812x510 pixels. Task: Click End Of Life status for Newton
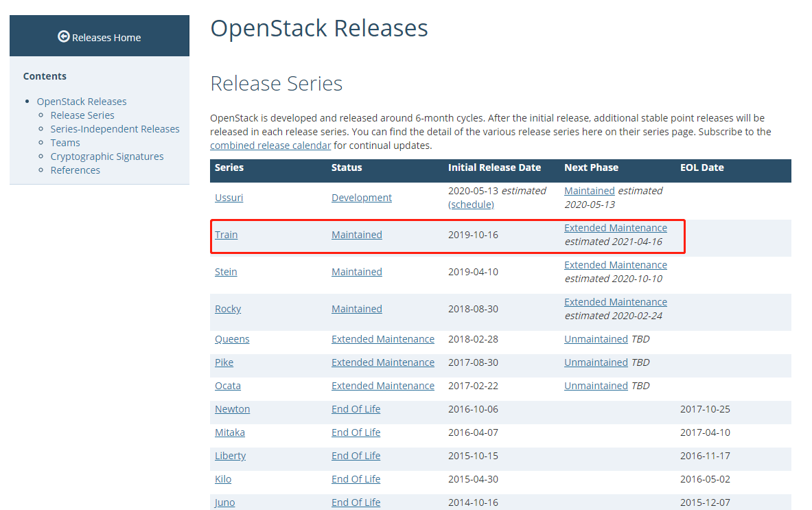tap(356, 409)
